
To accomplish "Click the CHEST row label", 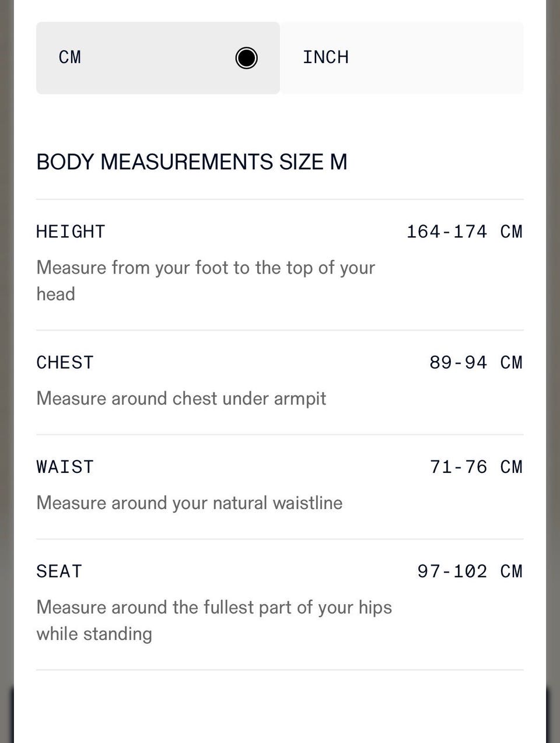I will [65, 362].
